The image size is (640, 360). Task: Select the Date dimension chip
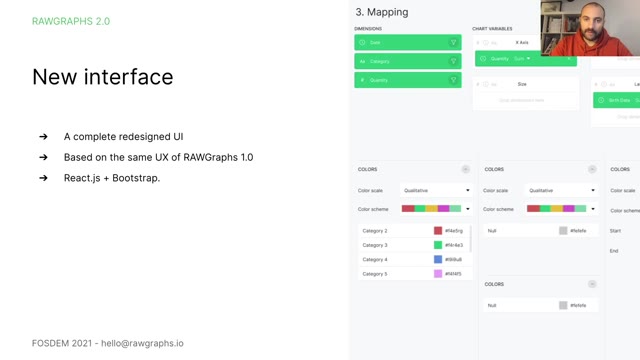click(x=408, y=42)
